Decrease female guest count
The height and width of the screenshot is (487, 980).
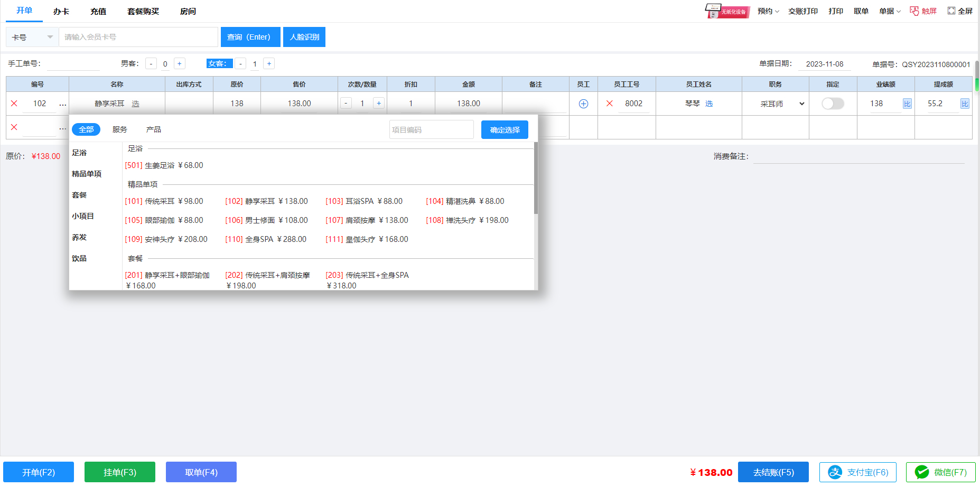pyautogui.click(x=240, y=64)
